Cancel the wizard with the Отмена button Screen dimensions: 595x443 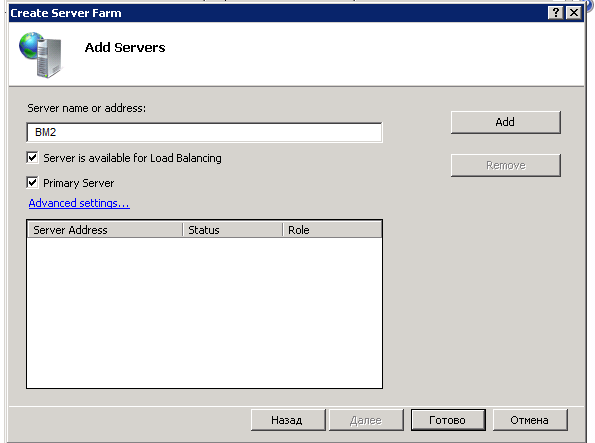530,420
